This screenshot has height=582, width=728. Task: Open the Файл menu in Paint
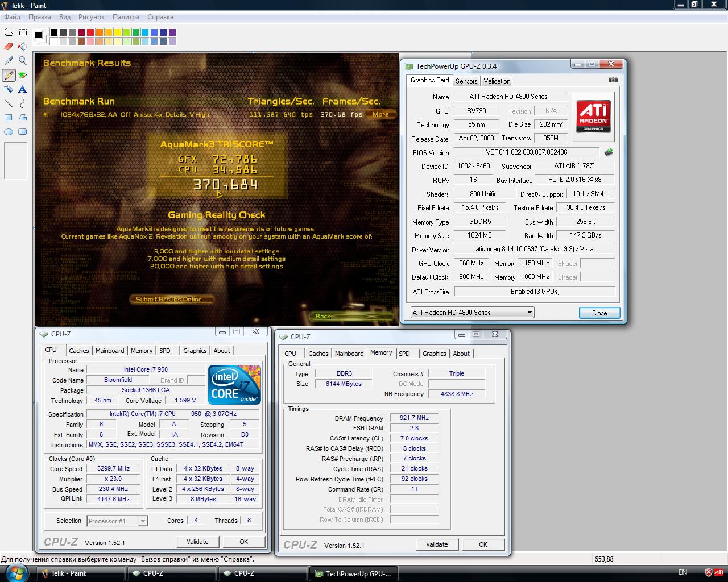click(12, 17)
